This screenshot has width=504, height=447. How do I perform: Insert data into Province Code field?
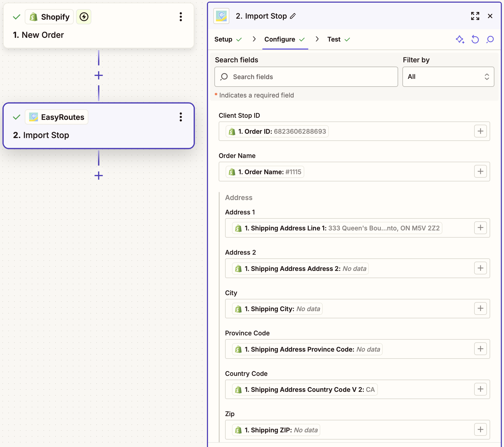pyautogui.click(x=481, y=349)
